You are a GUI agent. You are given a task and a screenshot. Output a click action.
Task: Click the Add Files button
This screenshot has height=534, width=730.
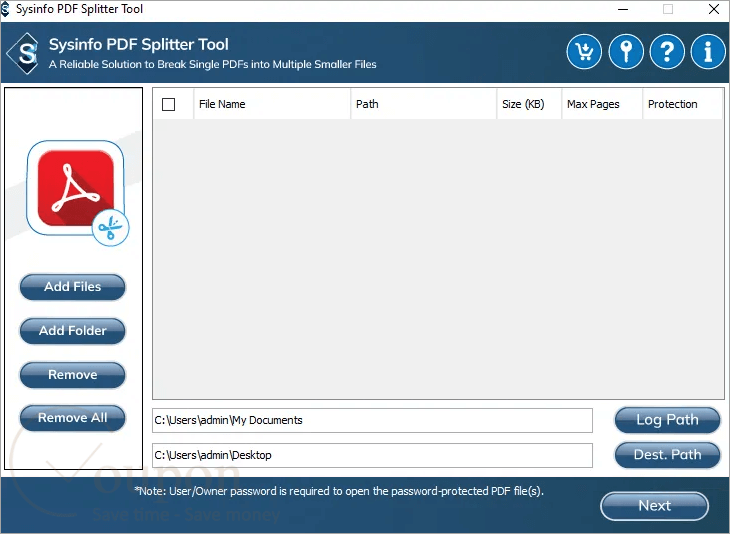(x=73, y=287)
